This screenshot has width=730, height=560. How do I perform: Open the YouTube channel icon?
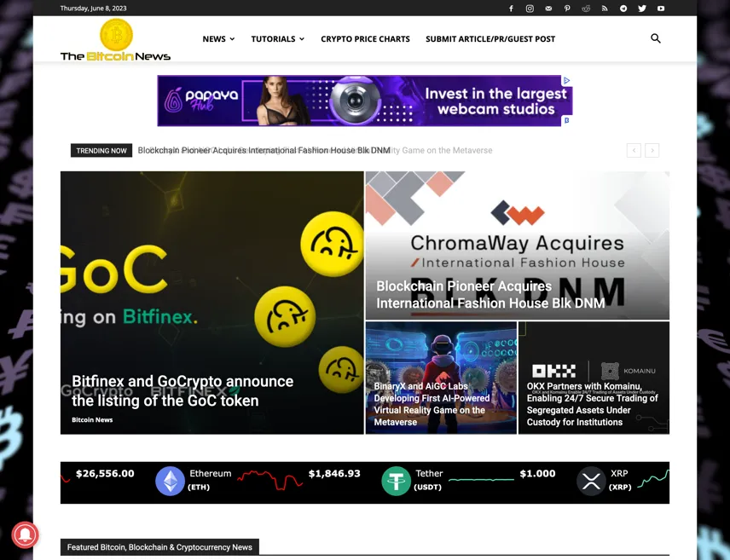(x=661, y=9)
